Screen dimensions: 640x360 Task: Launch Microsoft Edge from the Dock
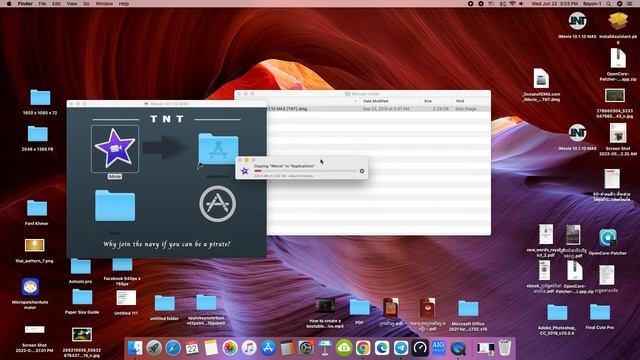coord(382,348)
